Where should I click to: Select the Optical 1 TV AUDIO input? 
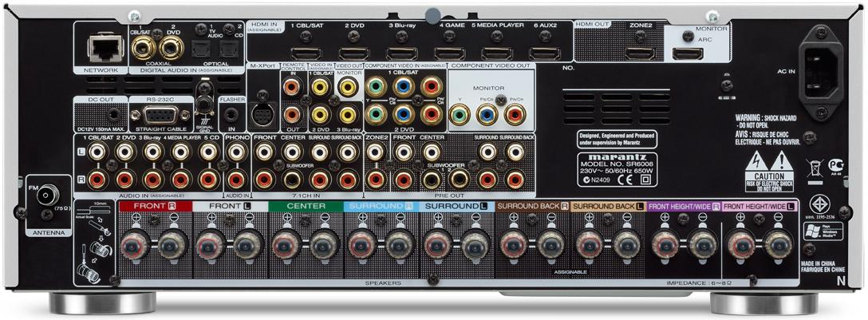(199, 49)
